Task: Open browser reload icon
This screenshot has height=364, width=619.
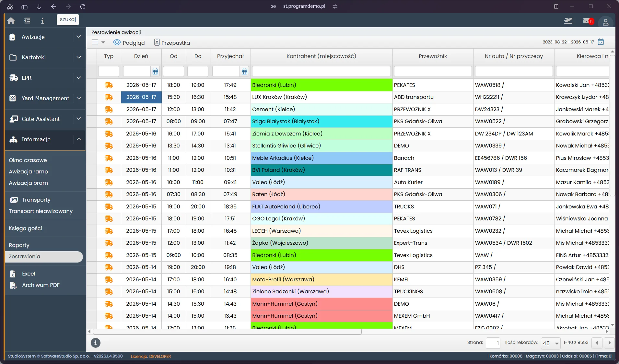Action: point(83,6)
